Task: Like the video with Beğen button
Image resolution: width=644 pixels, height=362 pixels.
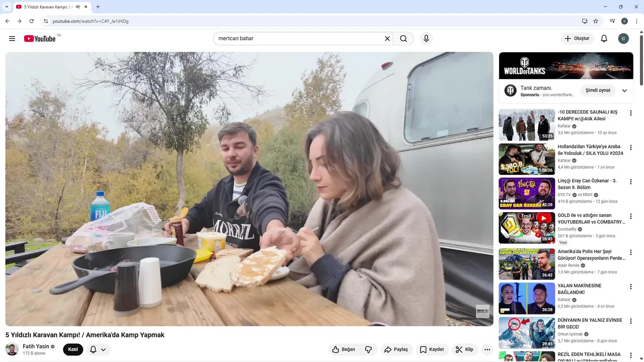Action: tap(344, 349)
